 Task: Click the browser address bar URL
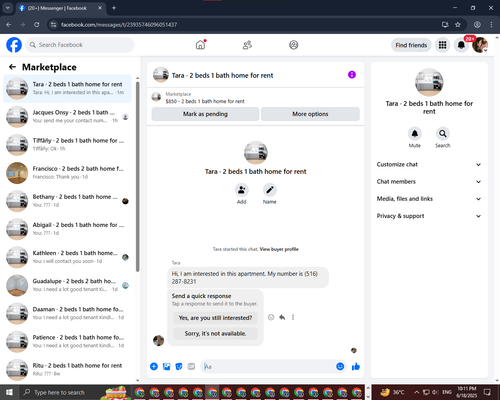pyautogui.click(x=119, y=25)
